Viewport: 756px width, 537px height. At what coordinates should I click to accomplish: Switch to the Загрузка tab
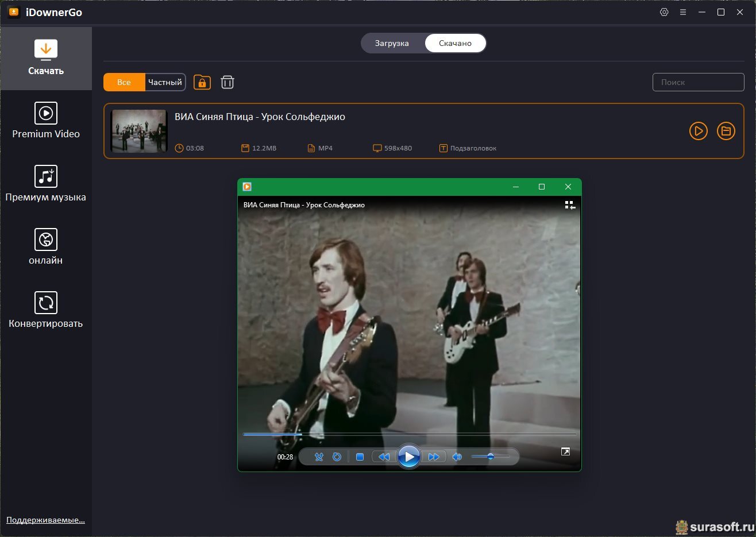pos(392,43)
